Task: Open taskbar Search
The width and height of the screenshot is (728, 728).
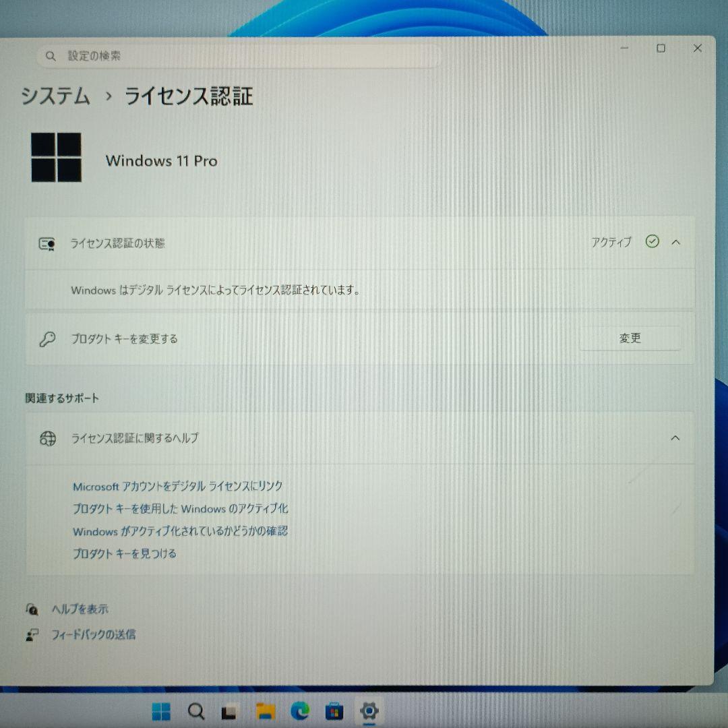Action: click(196, 711)
